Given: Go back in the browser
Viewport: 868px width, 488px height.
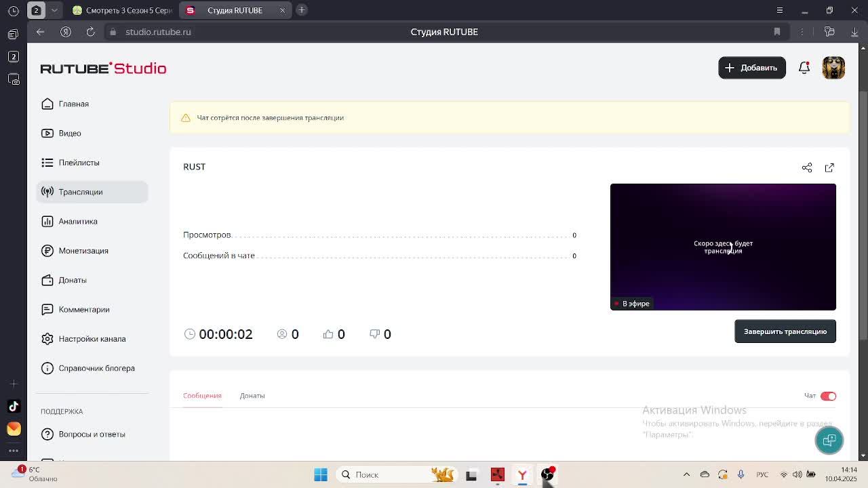Looking at the screenshot, I should (x=40, y=32).
